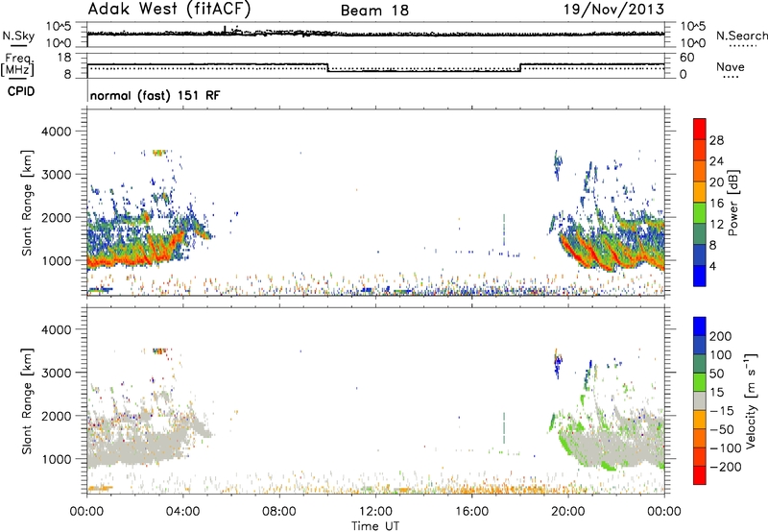This screenshot has height=532, width=768.
Task: Click the '4' power colorbar tick label
Action: (x=712, y=267)
